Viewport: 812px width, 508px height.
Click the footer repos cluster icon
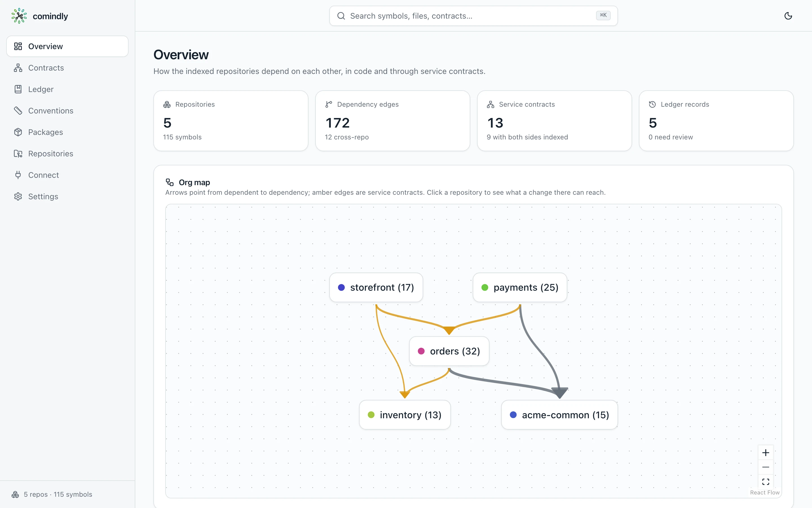click(16, 494)
